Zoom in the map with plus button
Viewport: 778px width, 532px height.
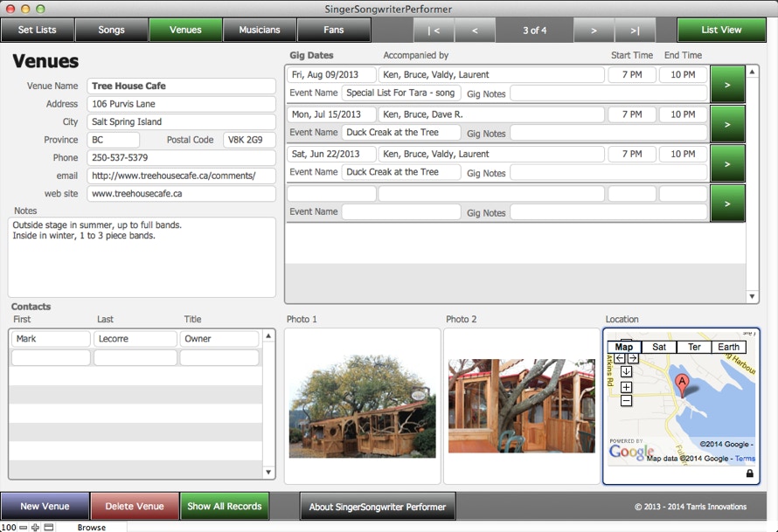tap(626, 387)
